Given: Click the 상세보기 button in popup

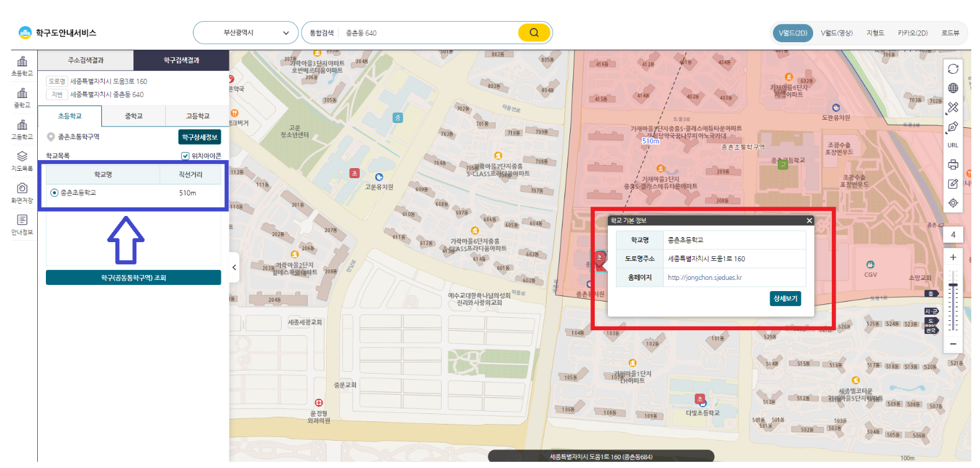Looking at the screenshot, I should (785, 299).
